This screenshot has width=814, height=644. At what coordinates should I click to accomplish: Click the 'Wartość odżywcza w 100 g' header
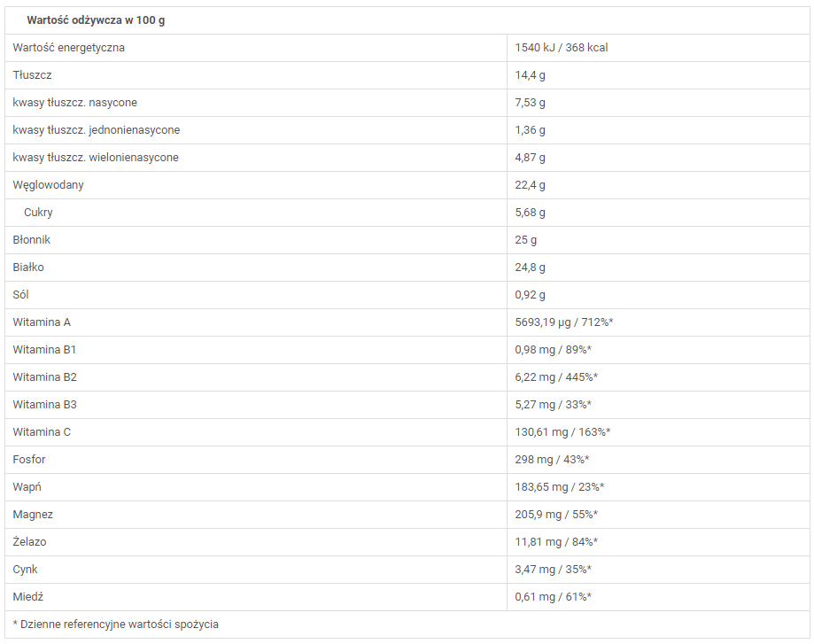(96, 20)
